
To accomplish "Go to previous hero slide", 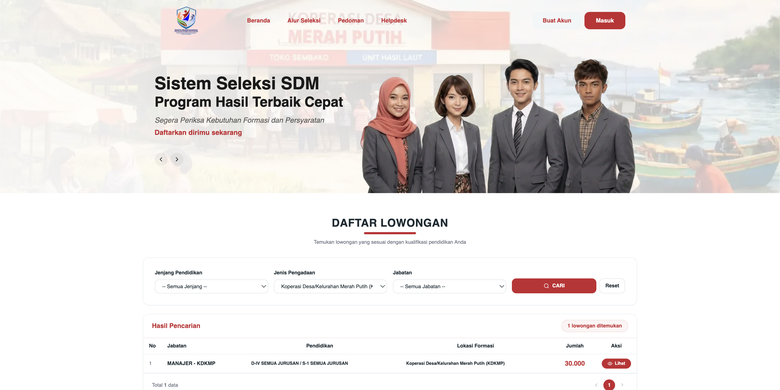I will coord(161,159).
